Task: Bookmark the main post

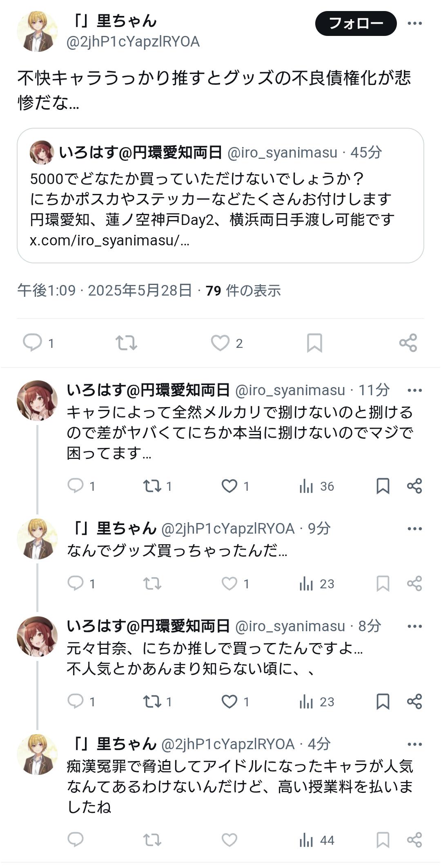Action: [314, 343]
